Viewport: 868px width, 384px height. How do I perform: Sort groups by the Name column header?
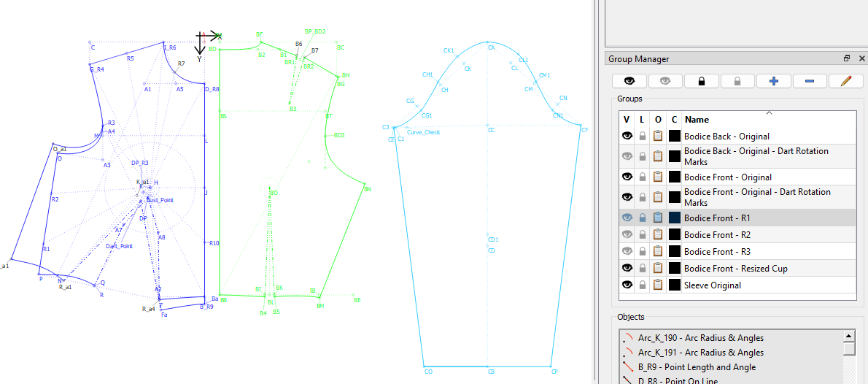(697, 120)
